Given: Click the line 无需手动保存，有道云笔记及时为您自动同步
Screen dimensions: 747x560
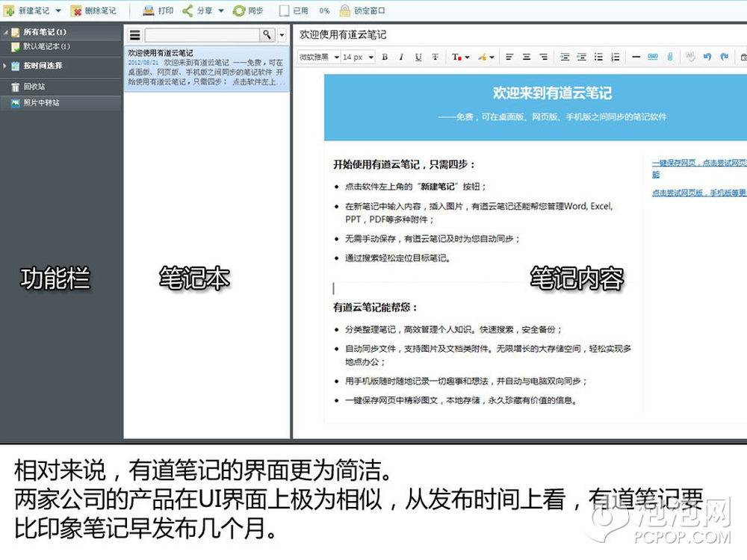Looking at the screenshot, I should (432, 239).
